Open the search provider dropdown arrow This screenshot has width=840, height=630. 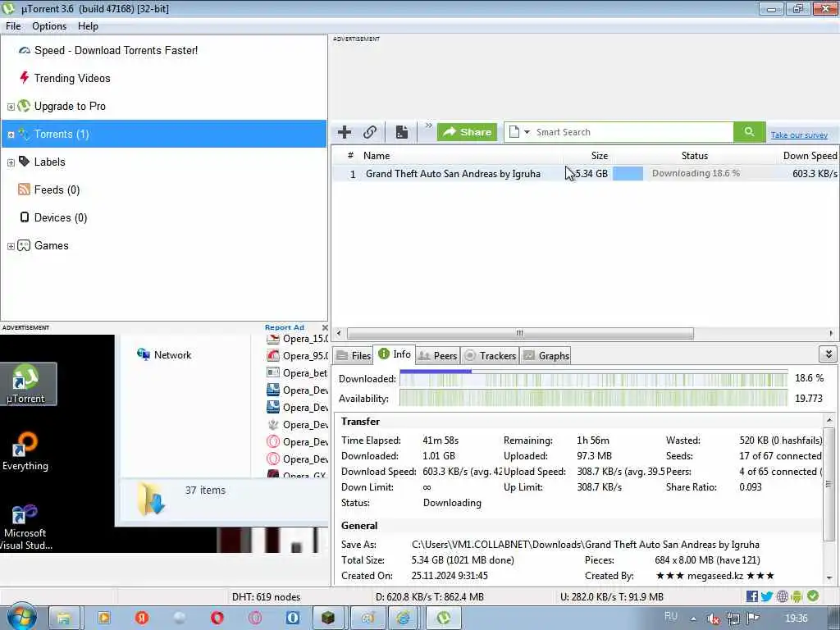[527, 132]
